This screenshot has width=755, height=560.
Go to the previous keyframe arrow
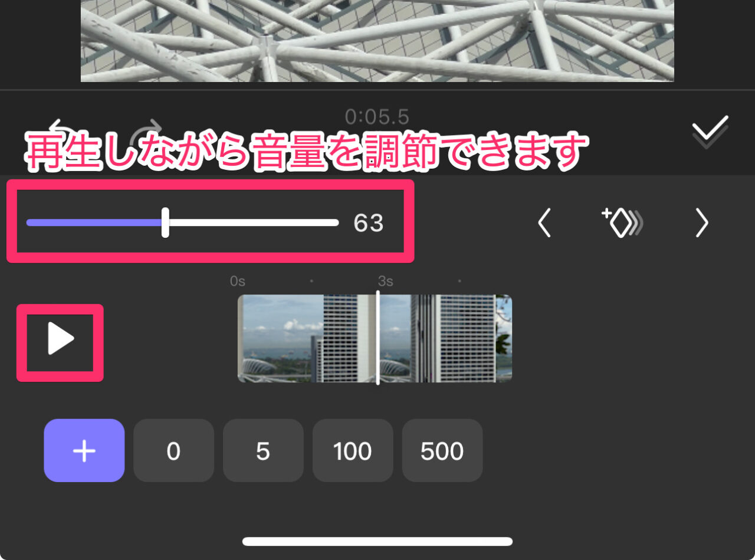(544, 224)
